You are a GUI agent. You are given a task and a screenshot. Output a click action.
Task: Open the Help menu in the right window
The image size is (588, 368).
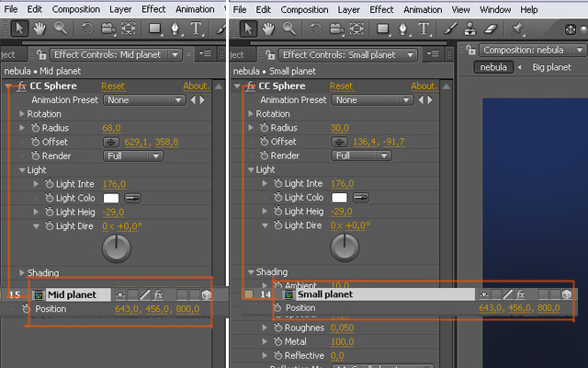click(529, 9)
